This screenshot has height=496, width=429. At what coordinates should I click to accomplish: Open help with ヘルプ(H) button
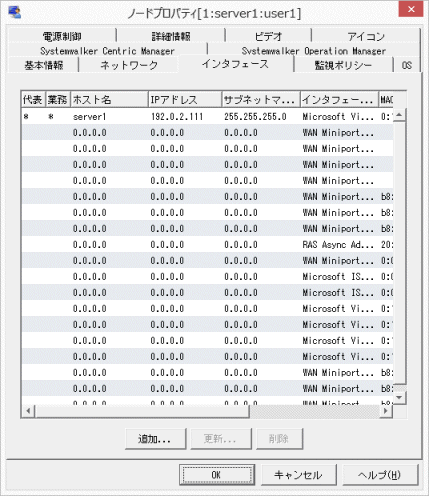380,475
